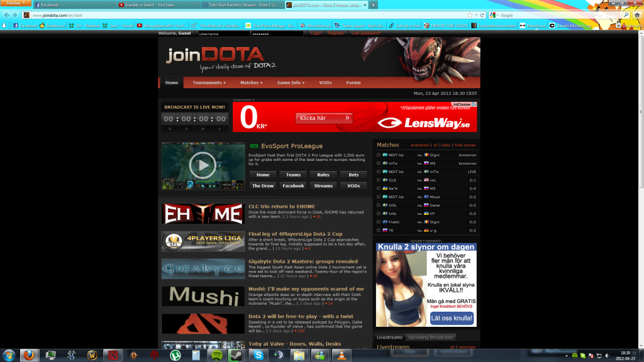Screen dimensions: 644x362
Task: Toggle checkbox for NEXT.kz vs mTw LIVE match
Action: [x=378, y=172]
